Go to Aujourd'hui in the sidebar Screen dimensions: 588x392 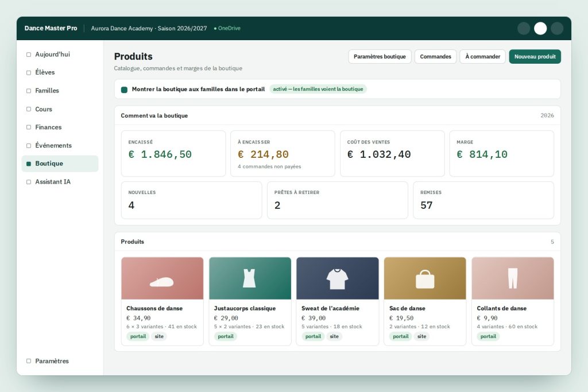60,55
